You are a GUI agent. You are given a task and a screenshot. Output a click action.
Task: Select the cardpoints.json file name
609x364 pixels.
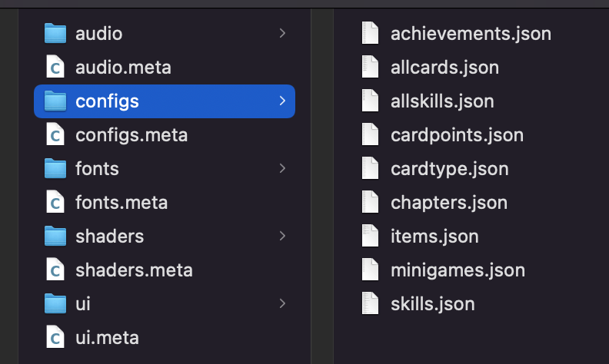(457, 135)
